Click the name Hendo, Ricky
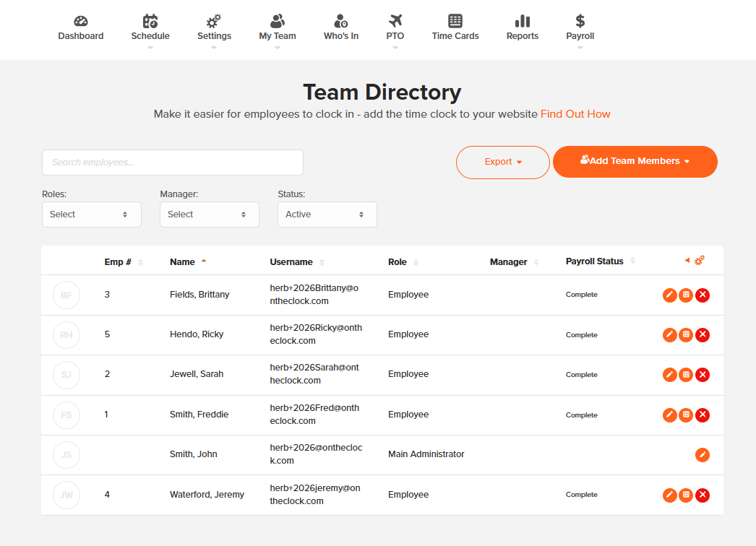 (x=197, y=334)
